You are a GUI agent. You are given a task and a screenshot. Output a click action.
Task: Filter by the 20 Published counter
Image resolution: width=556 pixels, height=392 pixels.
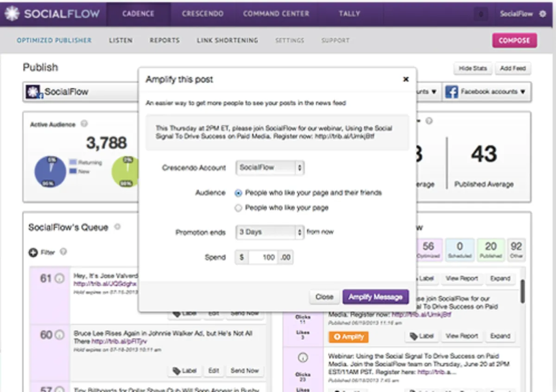coord(491,249)
